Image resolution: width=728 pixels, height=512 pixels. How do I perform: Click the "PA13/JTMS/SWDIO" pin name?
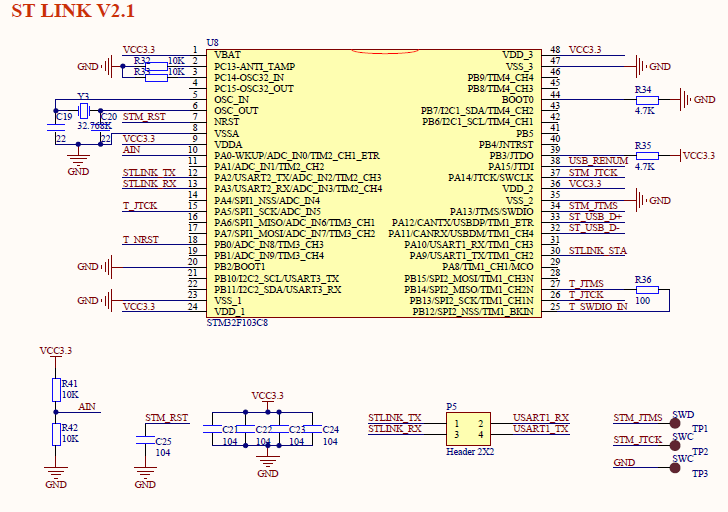click(x=492, y=212)
